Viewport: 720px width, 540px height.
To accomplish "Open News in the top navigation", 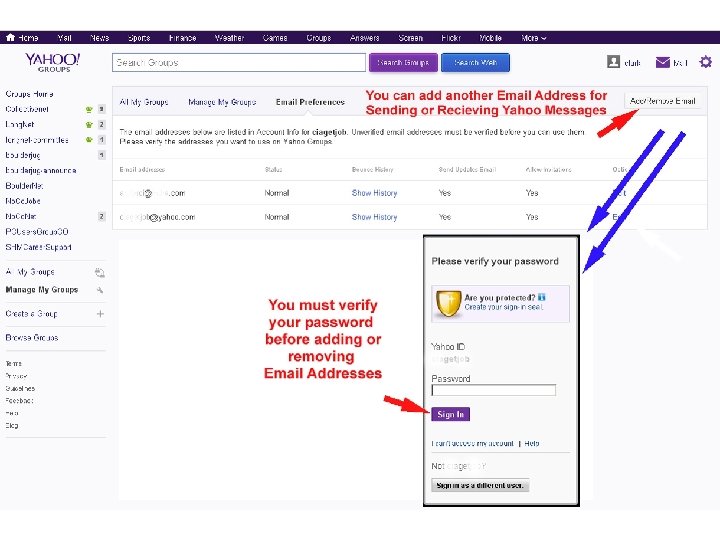I will click(99, 38).
